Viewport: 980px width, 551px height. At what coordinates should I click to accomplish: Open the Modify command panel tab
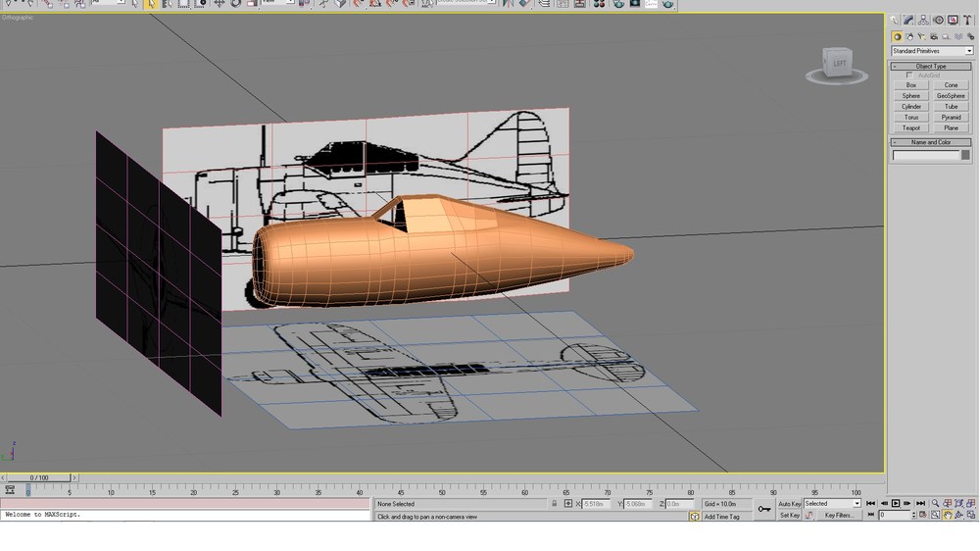pos(908,20)
